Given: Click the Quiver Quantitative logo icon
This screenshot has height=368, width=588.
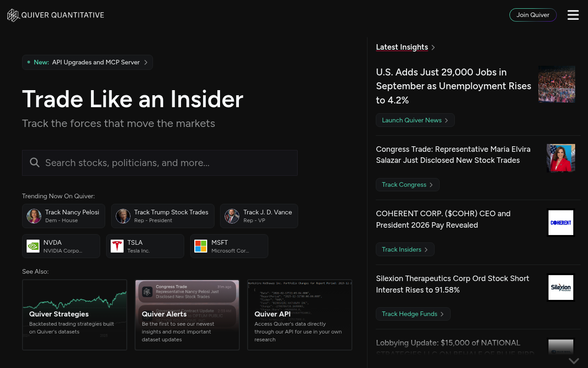Looking at the screenshot, I should (13, 15).
